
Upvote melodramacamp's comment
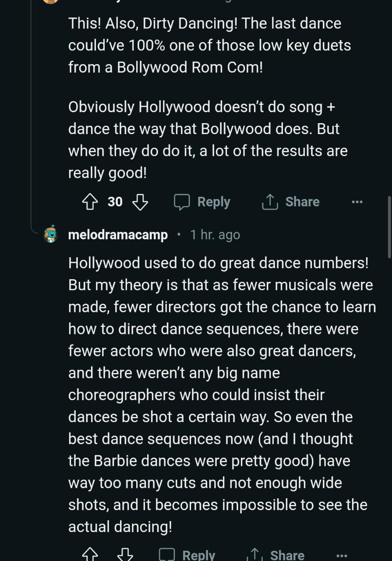90,555
